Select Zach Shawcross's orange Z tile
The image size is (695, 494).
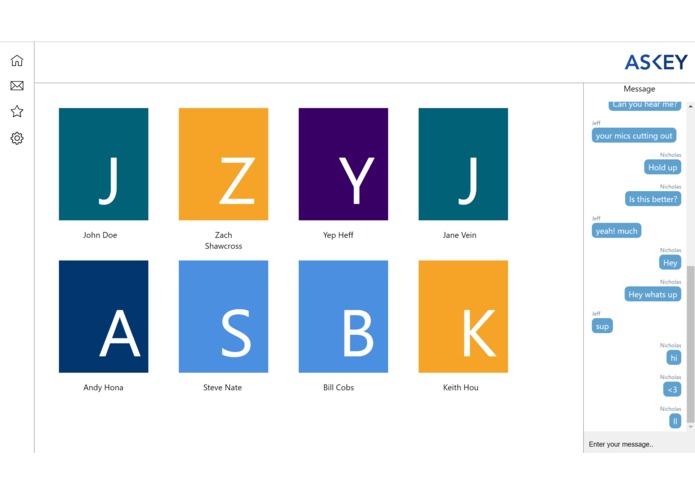pyautogui.click(x=223, y=164)
